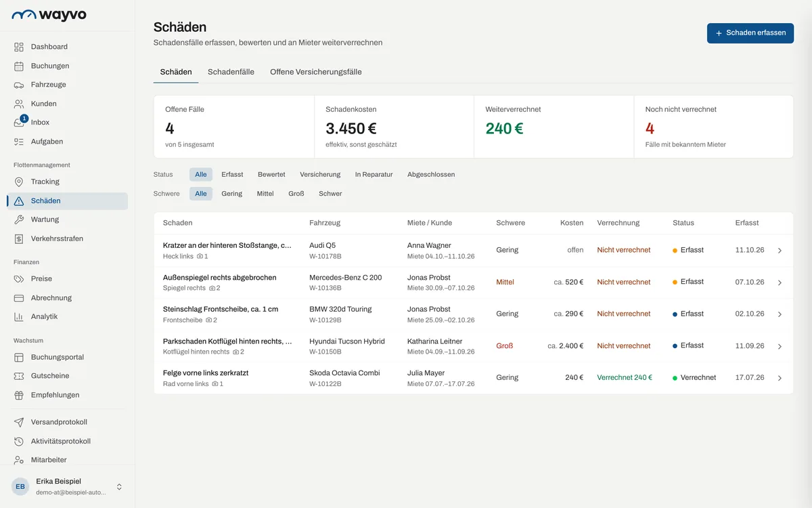Screen dimensions: 812x508
Task: Click the Preise tag icon
Action: [x=19, y=278]
